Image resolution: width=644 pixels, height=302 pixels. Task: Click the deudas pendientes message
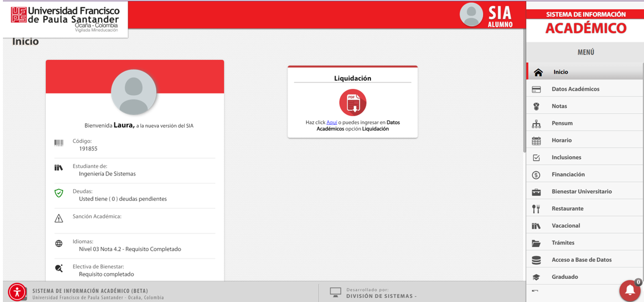(x=123, y=199)
